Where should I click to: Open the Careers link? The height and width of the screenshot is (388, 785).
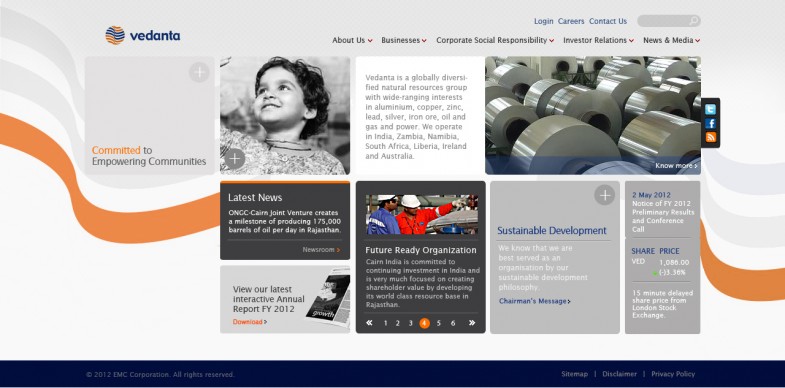[571, 21]
